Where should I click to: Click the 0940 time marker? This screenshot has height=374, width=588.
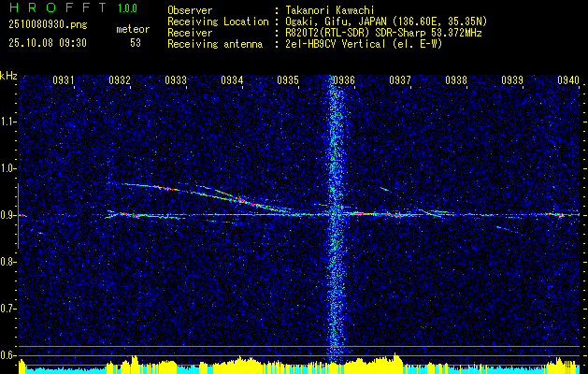568,79
